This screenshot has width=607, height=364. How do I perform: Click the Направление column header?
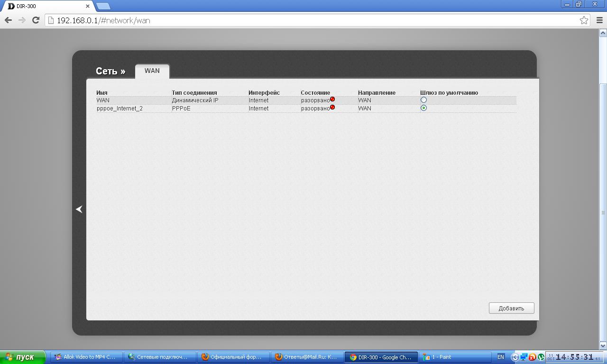(x=377, y=93)
